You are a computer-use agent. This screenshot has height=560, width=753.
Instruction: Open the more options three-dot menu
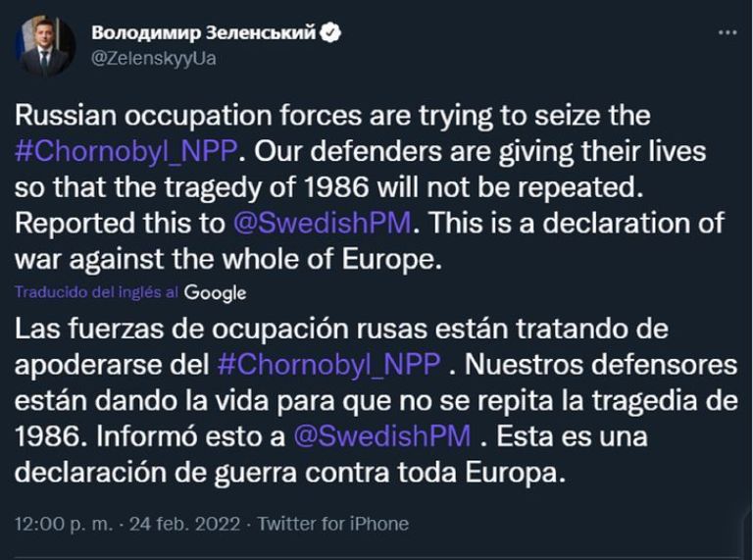(727, 31)
